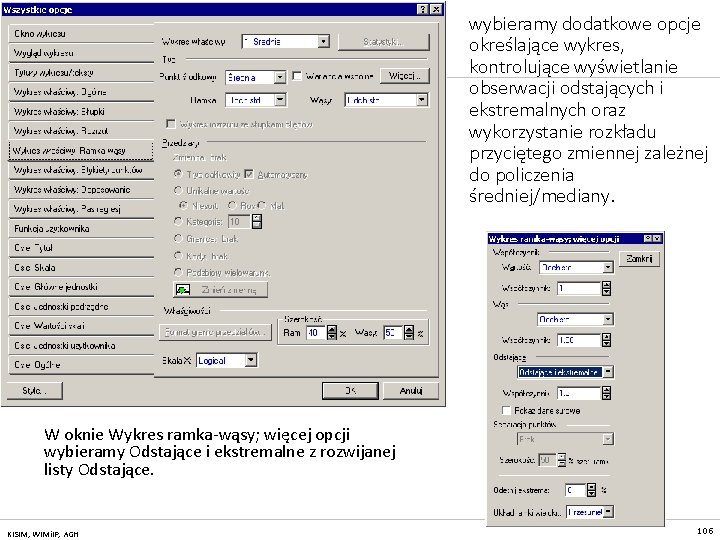Click the Odetnij ekstrema value field
The image size is (720, 540).
pos(576,490)
